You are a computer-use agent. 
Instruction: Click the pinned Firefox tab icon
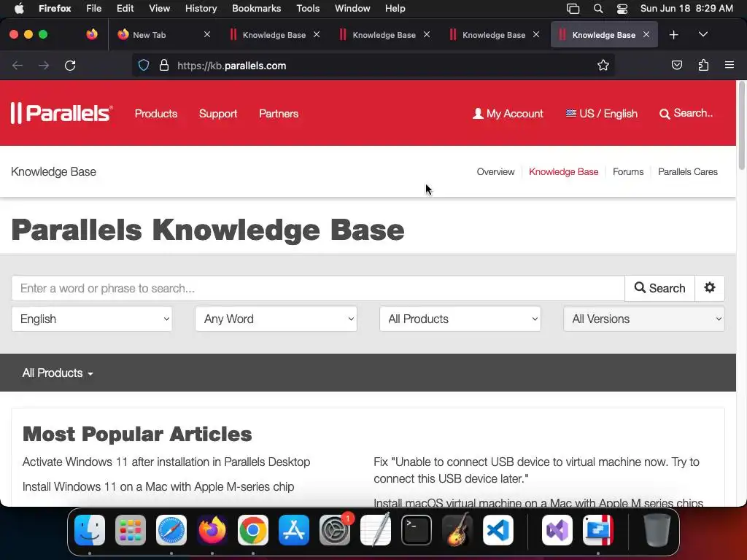tap(92, 34)
